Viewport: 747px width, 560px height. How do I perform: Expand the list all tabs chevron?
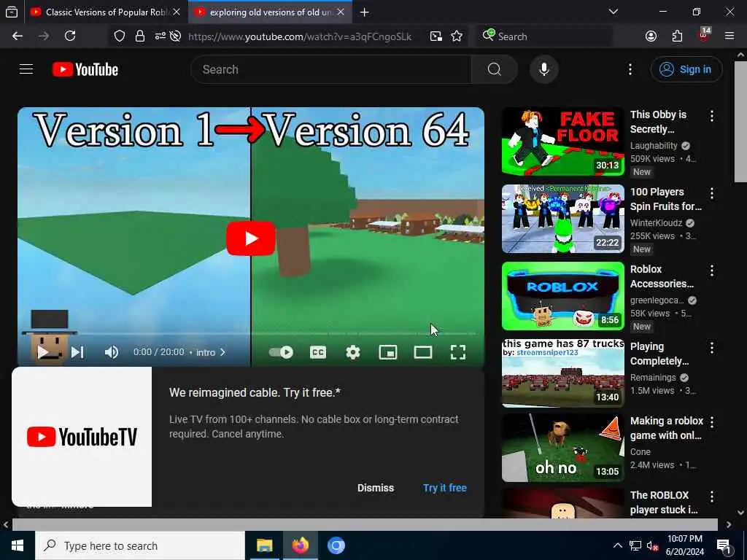click(613, 12)
